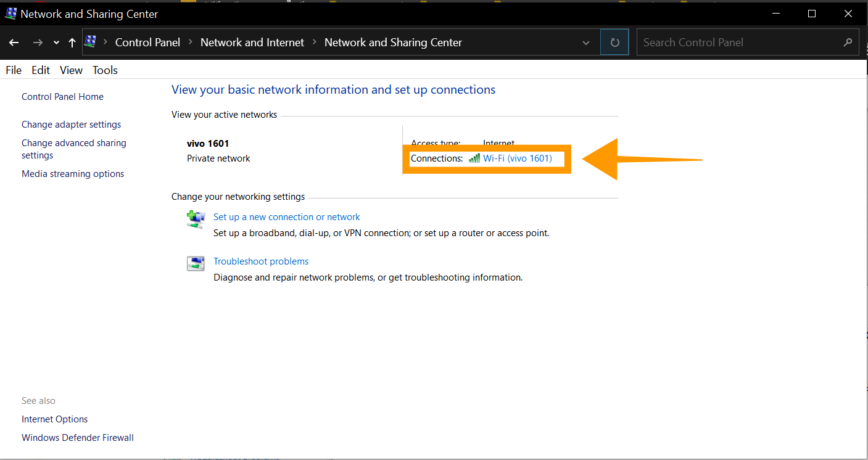The height and width of the screenshot is (460, 868).
Task: Click the Troubleshoot problems icon
Action: (196, 263)
